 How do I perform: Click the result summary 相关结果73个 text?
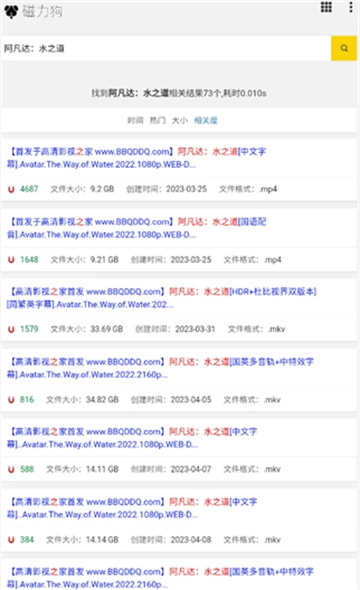coord(194,93)
